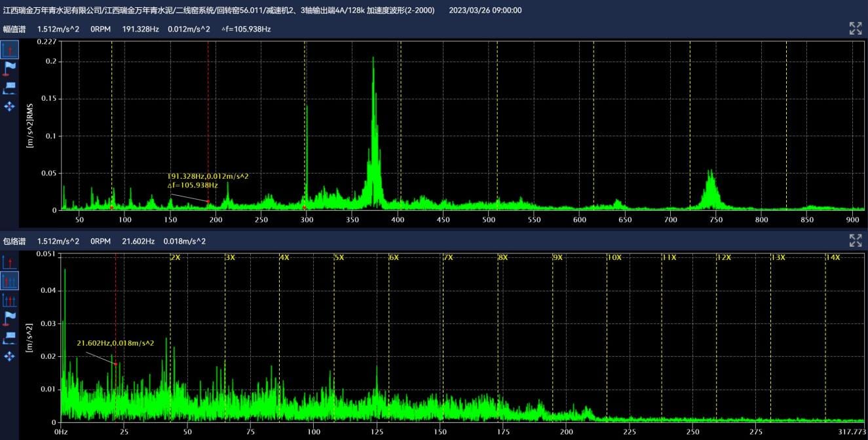This screenshot has width=868, height=440.
Task: Expand envelope spectrum chart to fullscreen
Action: coord(855,241)
